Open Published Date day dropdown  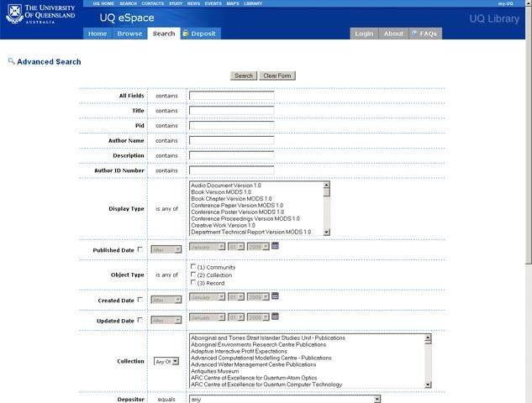tap(236, 247)
